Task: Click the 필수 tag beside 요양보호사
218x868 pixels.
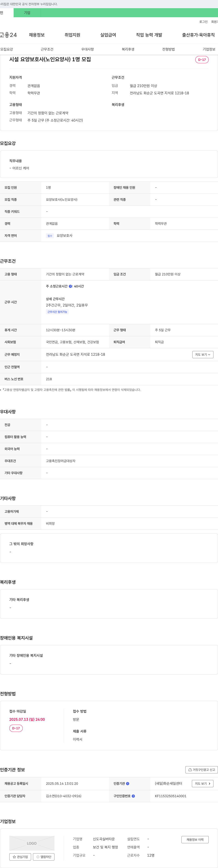Action: (50, 236)
